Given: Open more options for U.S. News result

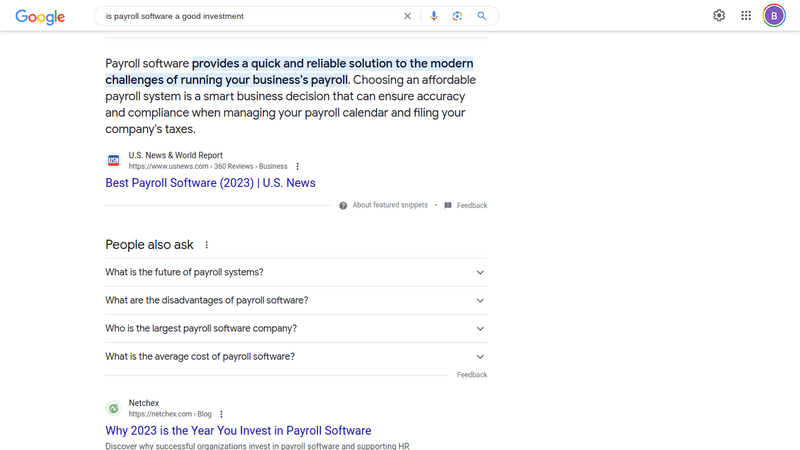Looking at the screenshot, I should pyautogui.click(x=297, y=166).
